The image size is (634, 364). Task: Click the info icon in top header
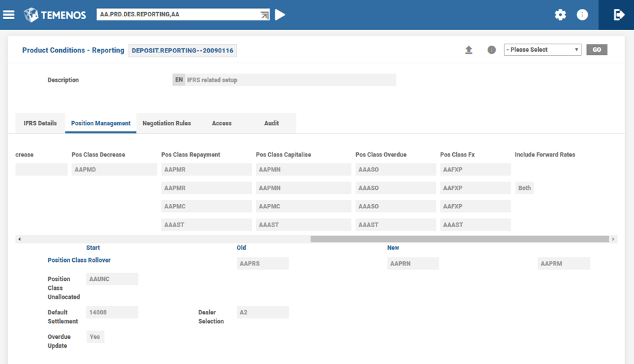pos(582,14)
